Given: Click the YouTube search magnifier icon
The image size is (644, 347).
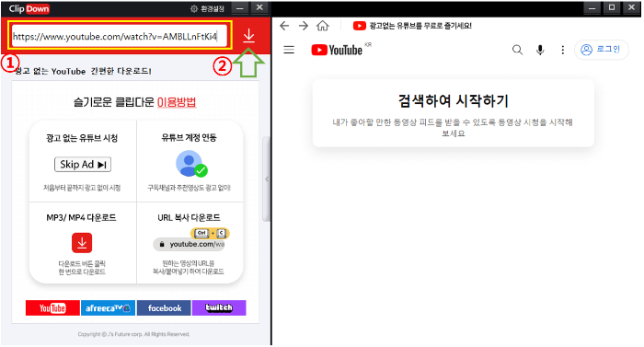Looking at the screenshot, I should tap(517, 50).
